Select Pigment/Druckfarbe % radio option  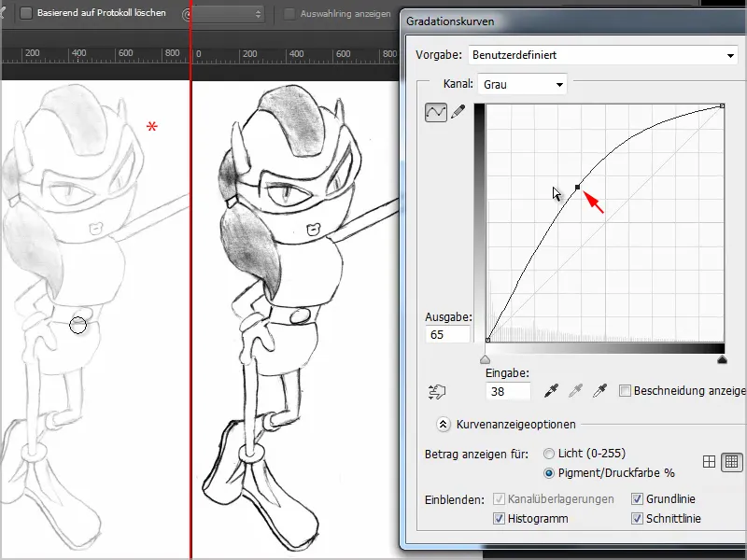click(x=549, y=473)
